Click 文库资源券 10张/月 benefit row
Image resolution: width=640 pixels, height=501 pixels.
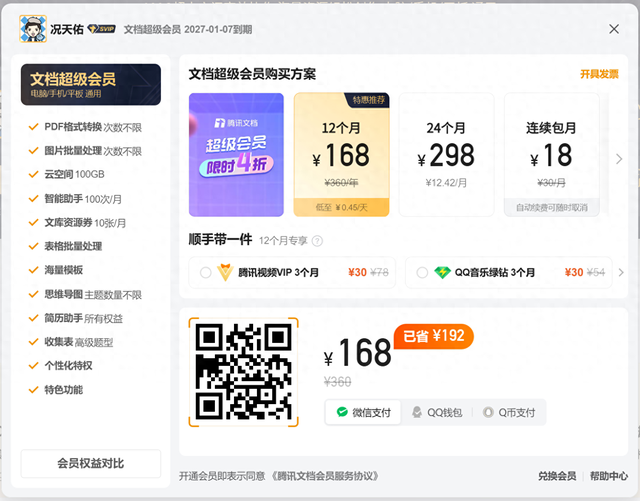tap(77, 223)
